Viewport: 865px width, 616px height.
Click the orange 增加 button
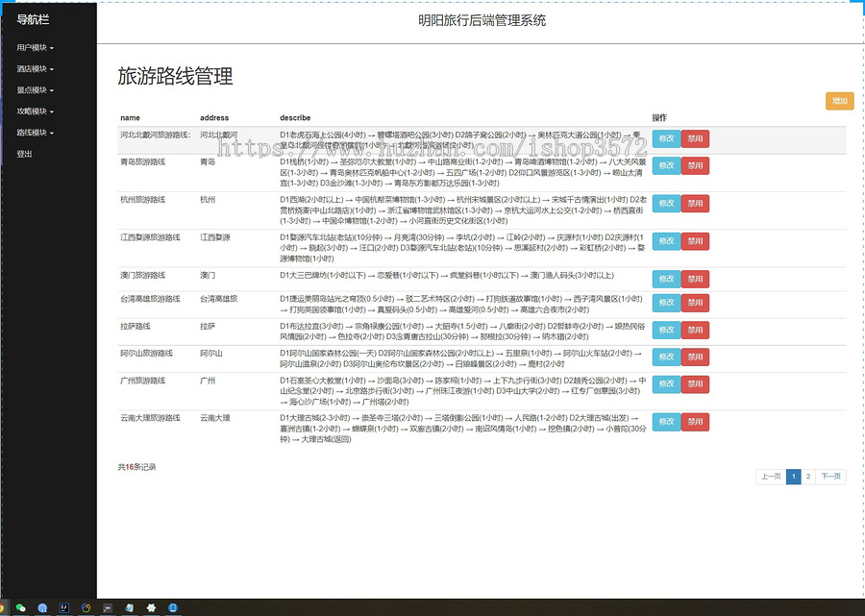[x=840, y=101]
